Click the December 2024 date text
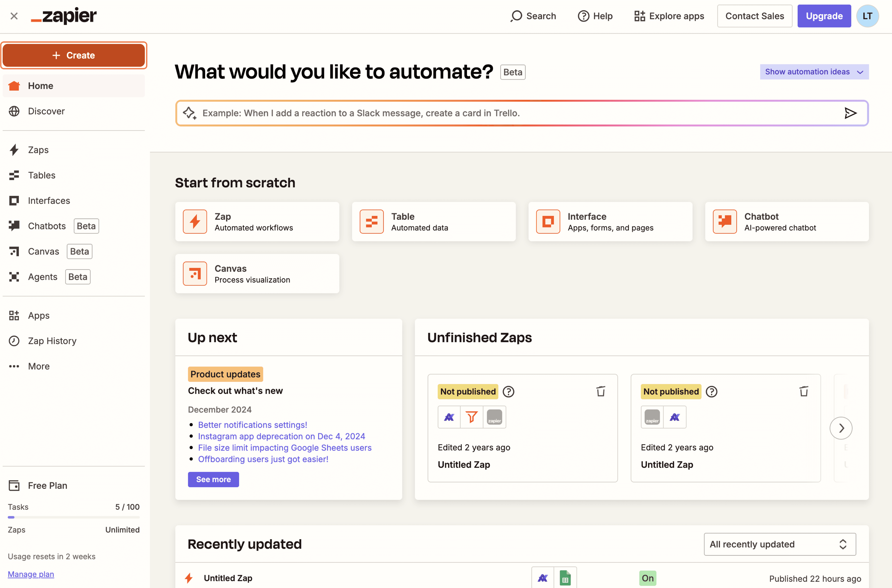Viewport: 892px width, 588px height. (x=220, y=410)
